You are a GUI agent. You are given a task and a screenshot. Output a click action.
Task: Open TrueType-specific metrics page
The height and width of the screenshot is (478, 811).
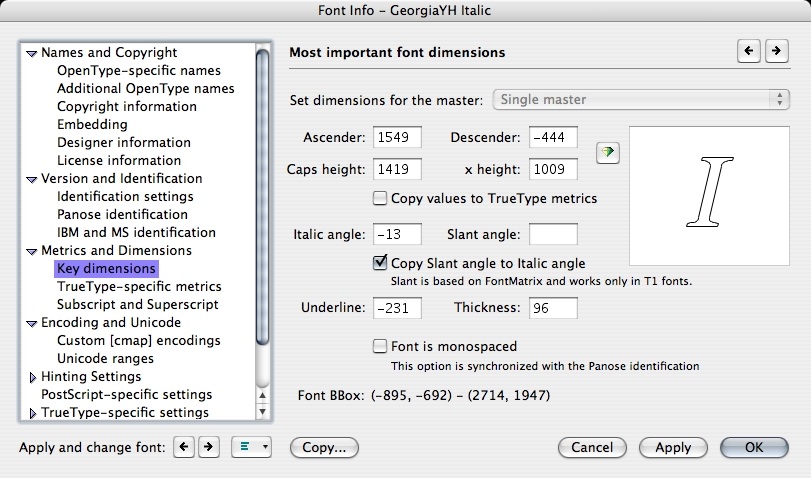pyautogui.click(x=139, y=287)
